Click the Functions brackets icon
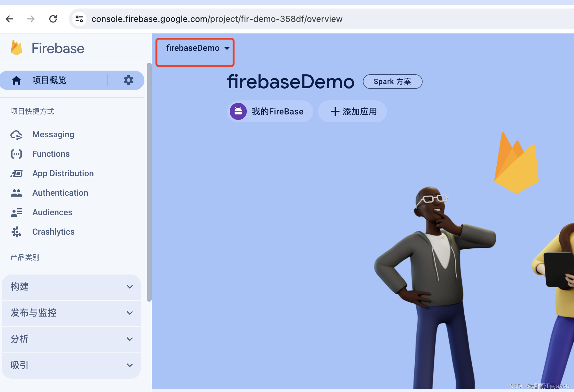574x392 pixels. pos(16,154)
